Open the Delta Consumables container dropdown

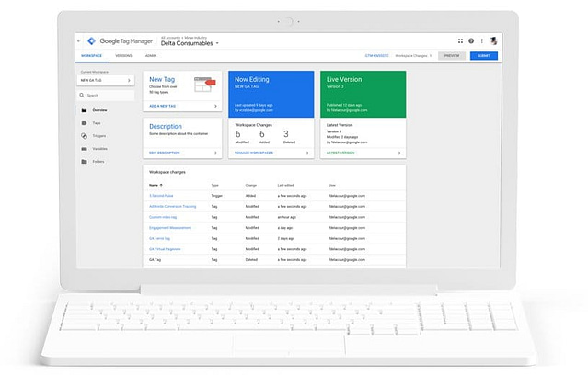[x=190, y=43]
